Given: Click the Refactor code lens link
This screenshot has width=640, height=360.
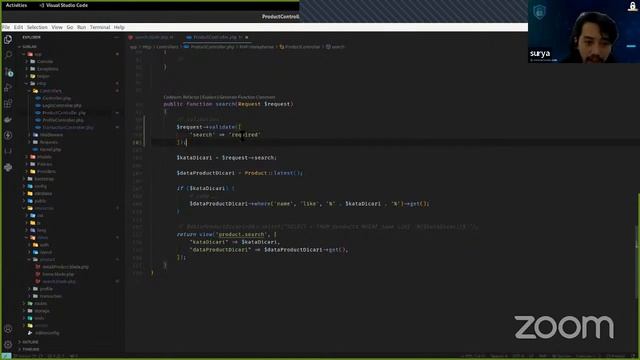Looking at the screenshot, I should 191,97.
